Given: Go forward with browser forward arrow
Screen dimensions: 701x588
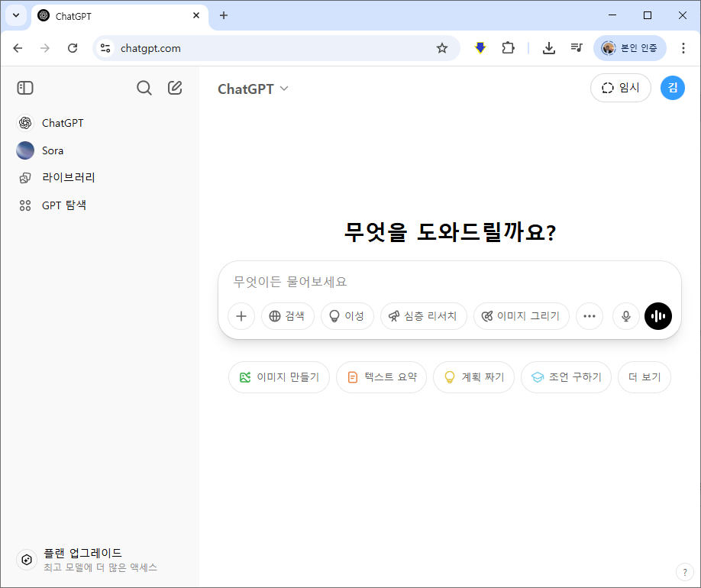Looking at the screenshot, I should point(45,48).
